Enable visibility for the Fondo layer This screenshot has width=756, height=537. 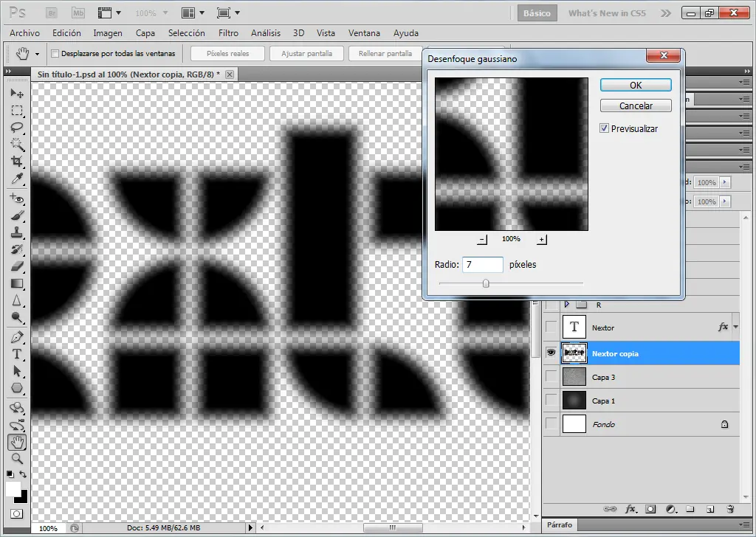coord(550,424)
